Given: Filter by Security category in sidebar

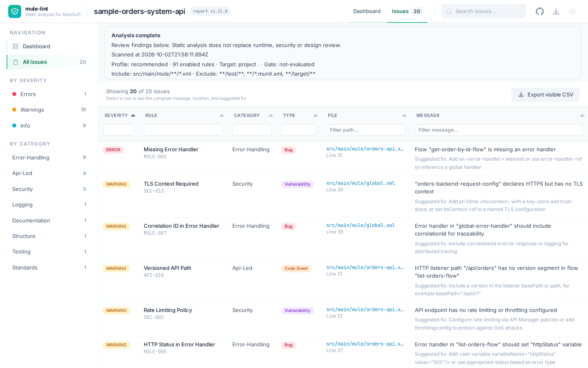Looking at the screenshot, I should 49,189.
